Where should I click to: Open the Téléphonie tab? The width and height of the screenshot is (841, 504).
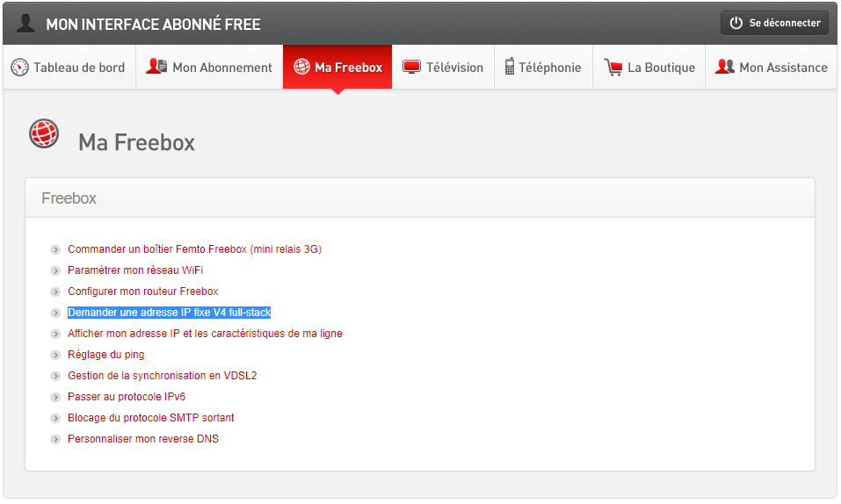point(543,67)
